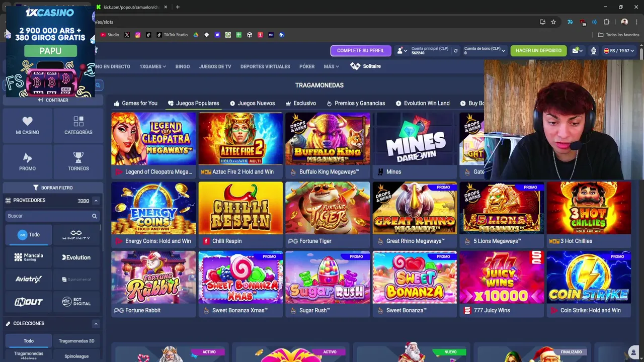Click the provider search magnifier icon
Image resolution: width=644 pixels, height=362 pixels.
(x=94, y=216)
